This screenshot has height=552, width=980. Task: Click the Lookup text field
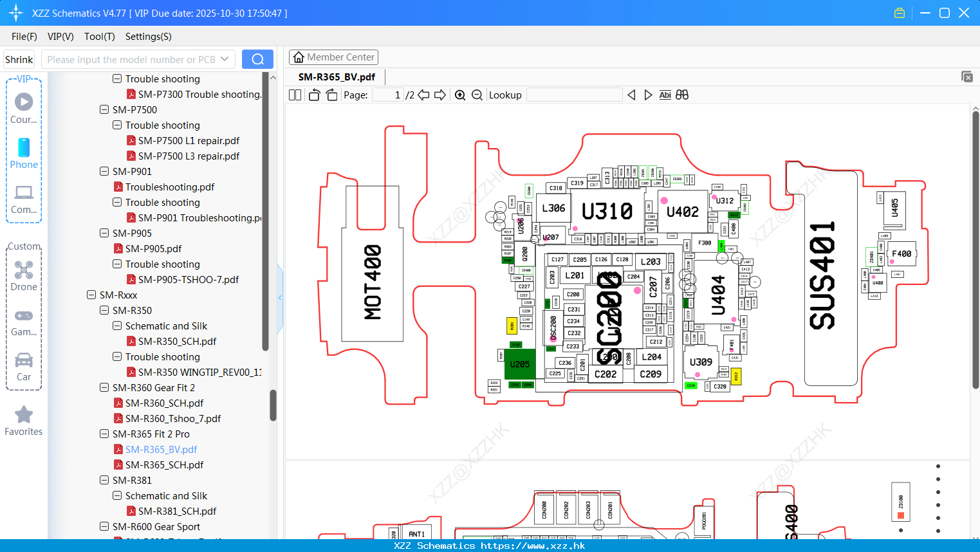574,95
